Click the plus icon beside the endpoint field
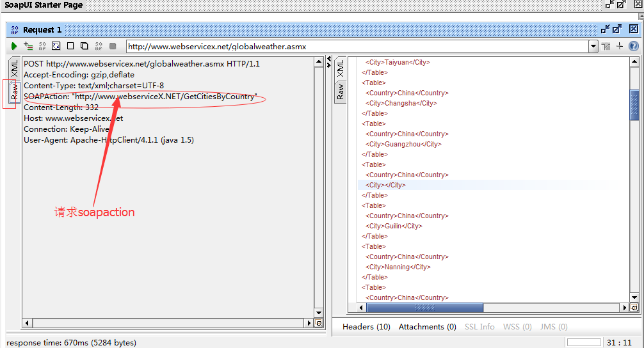This screenshot has width=644, height=348. pyautogui.click(x=620, y=46)
